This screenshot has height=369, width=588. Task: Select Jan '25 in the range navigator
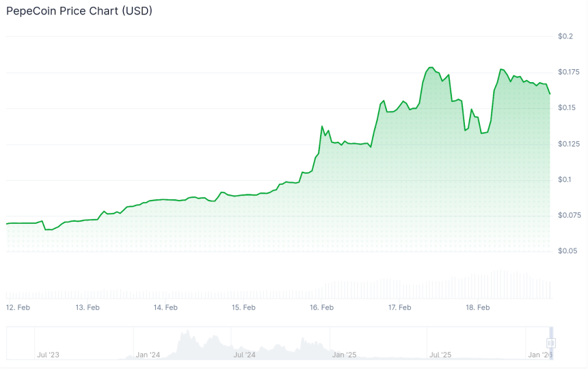pyautogui.click(x=345, y=355)
